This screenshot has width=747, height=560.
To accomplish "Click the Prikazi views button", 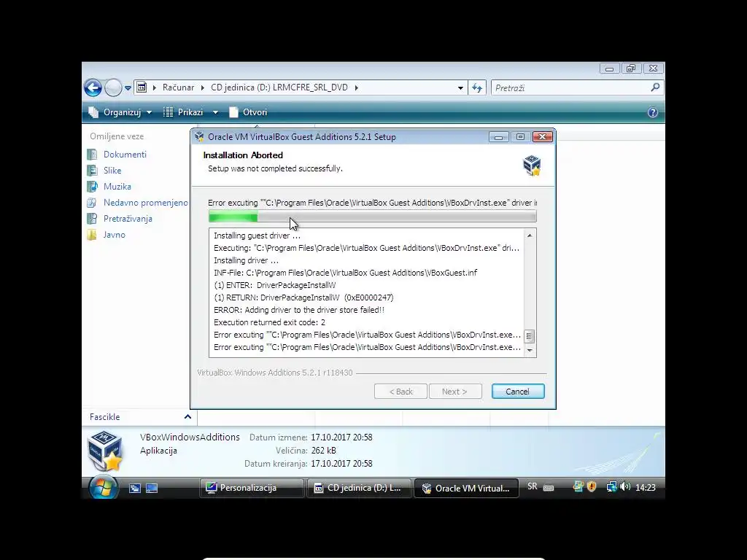I will pos(183,112).
